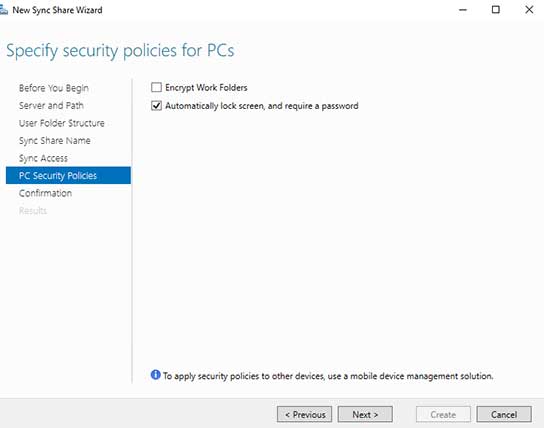The width and height of the screenshot is (544, 428).
Task: Click the Encrypt Work Folders label text
Action: (206, 87)
